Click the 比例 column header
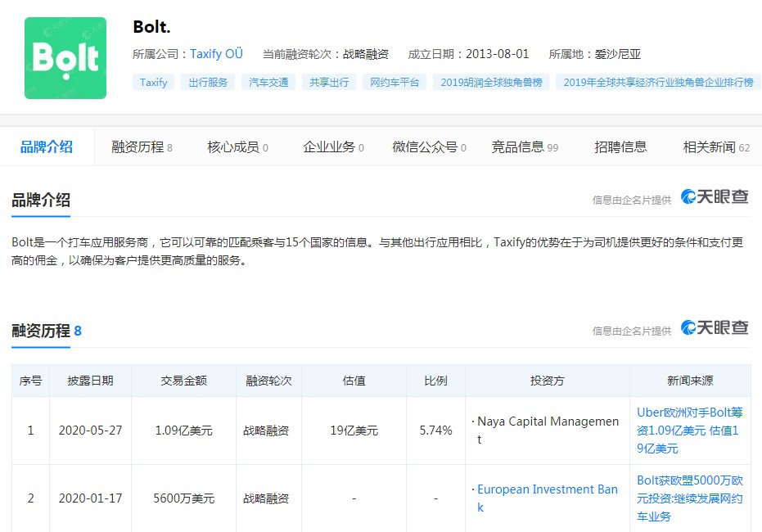The width and height of the screenshot is (762, 532). pos(436,381)
